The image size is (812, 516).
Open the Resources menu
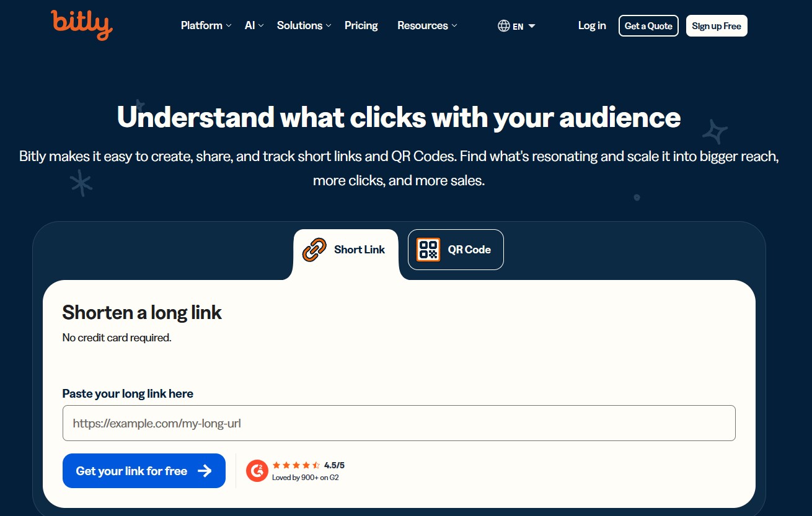click(x=428, y=25)
